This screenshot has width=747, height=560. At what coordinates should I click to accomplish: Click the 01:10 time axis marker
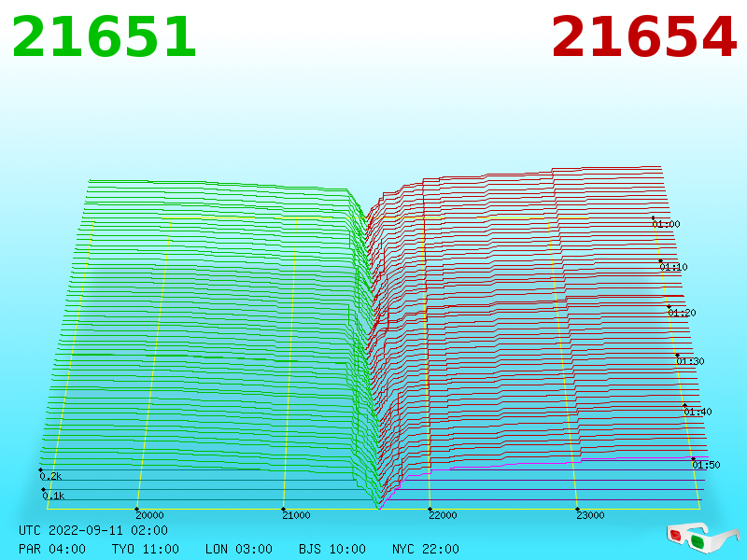[x=673, y=267]
